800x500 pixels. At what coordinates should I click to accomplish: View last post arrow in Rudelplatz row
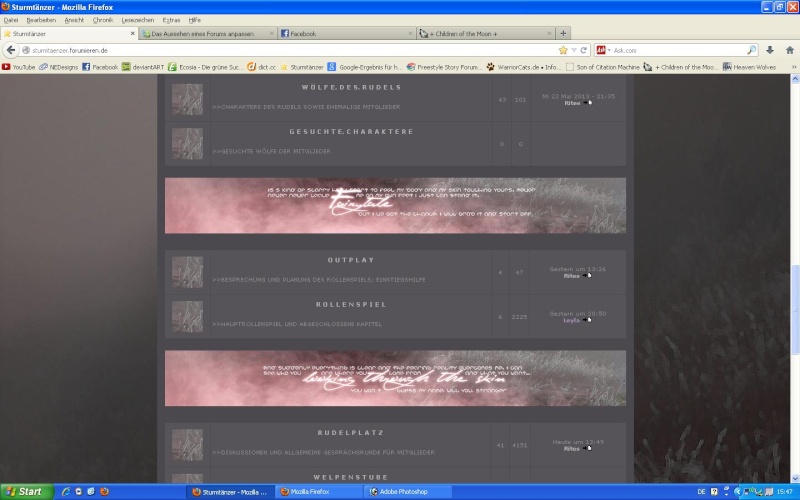coord(587,448)
